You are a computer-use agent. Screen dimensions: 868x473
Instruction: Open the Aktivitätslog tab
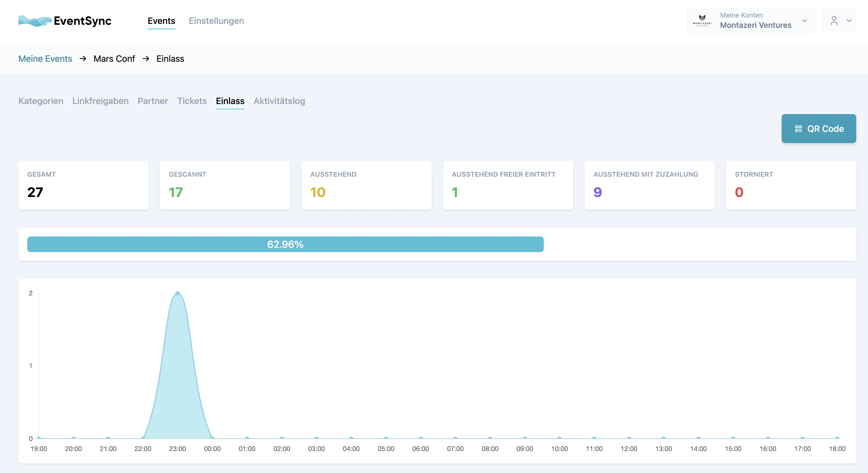point(279,101)
